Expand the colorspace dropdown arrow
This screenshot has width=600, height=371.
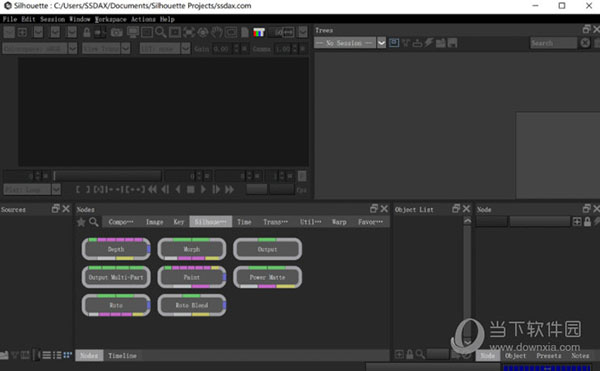73,49
